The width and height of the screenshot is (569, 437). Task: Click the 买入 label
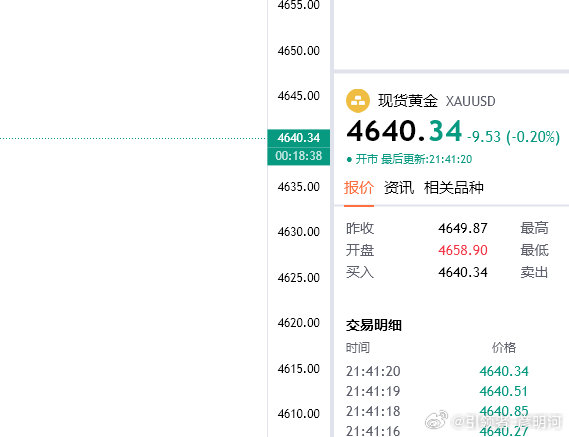click(360, 272)
